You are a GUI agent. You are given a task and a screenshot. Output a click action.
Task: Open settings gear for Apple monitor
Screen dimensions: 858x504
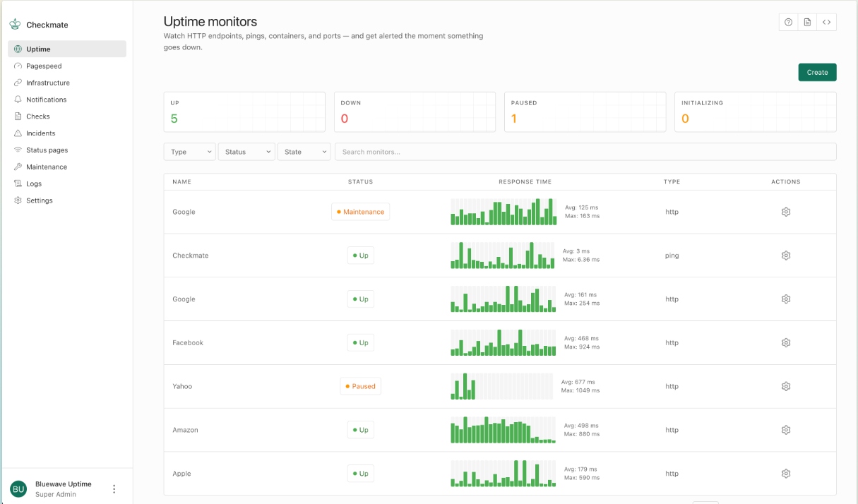(x=785, y=474)
